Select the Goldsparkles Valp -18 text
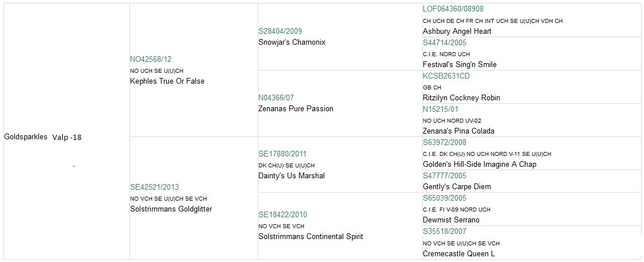This screenshot has height=262, width=644. 43,137
